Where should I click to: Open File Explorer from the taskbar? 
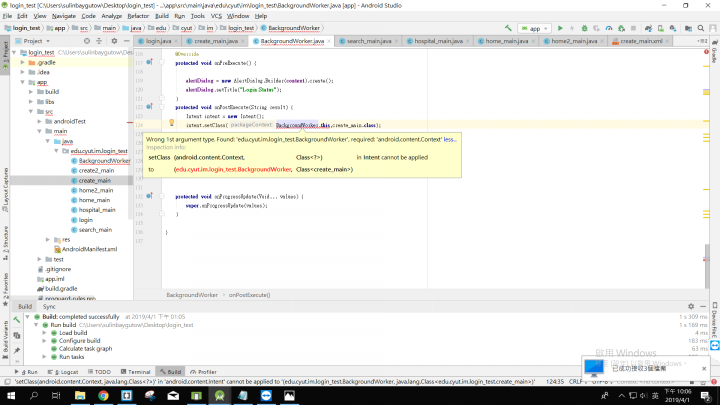click(x=80, y=395)
